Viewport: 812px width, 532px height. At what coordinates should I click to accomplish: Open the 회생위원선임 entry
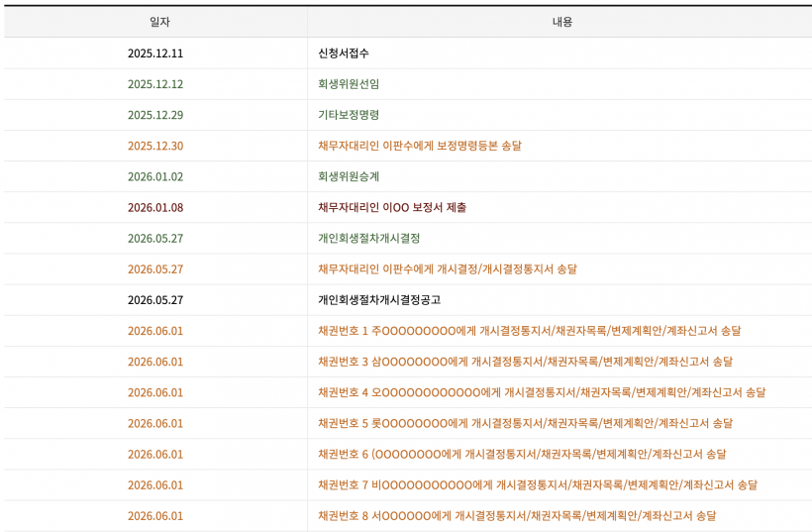coord(349,84)
